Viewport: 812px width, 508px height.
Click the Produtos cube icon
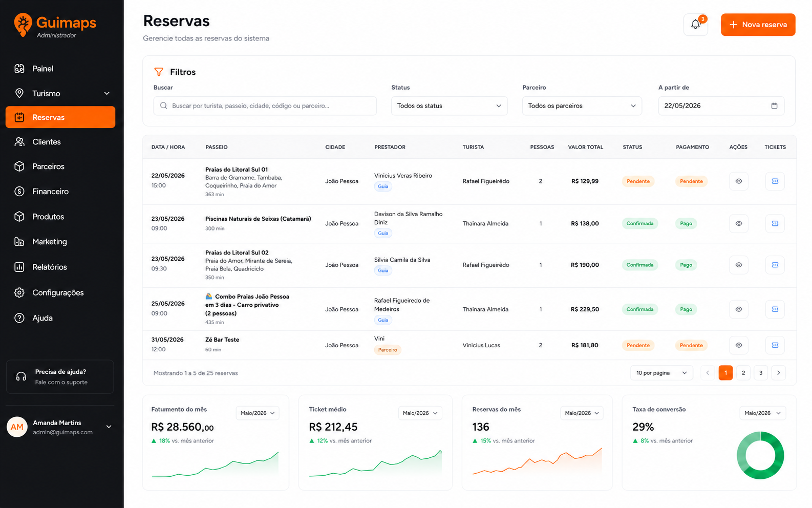tap(19, 217)
